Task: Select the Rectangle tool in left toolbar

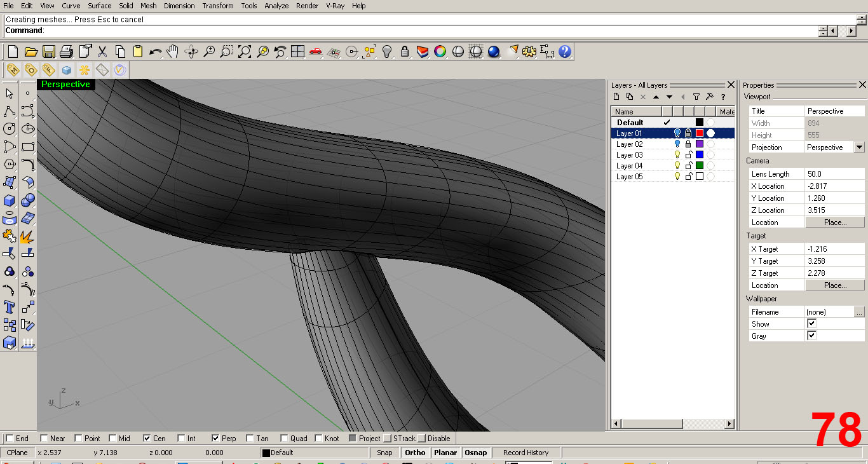Action: pyautogui.click(x=27, y=146)
